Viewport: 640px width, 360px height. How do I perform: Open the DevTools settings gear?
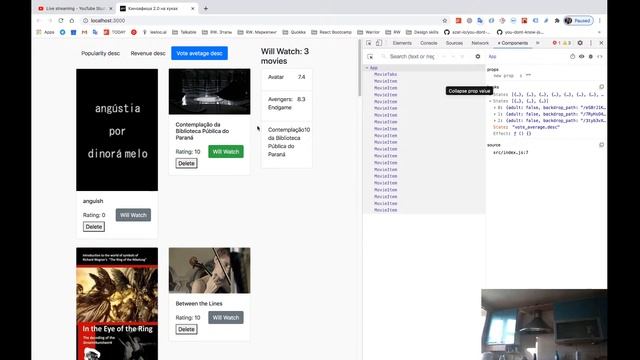[x=580, y=43]
